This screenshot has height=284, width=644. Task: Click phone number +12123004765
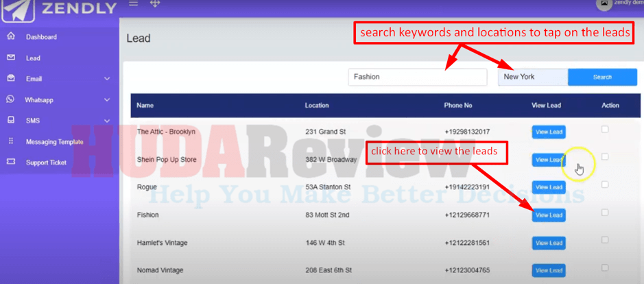(x=467, y=270)
